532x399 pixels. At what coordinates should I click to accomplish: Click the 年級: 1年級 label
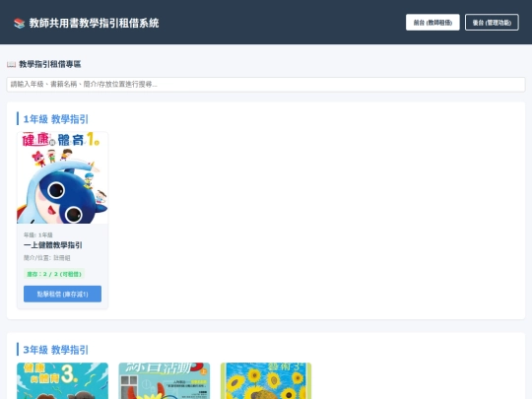click(38, 234)
